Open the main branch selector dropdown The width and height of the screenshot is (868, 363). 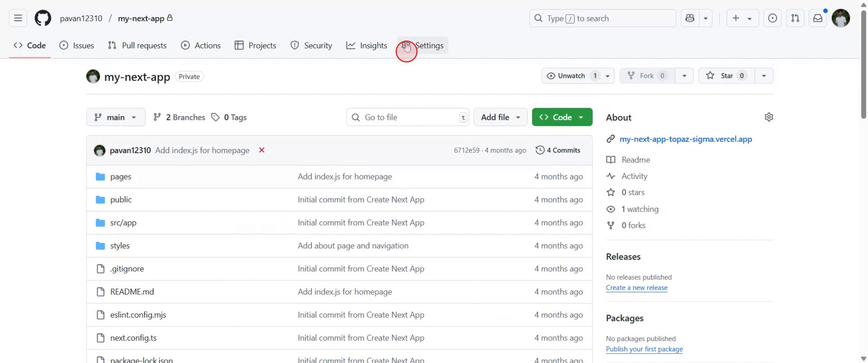point(116,117)
